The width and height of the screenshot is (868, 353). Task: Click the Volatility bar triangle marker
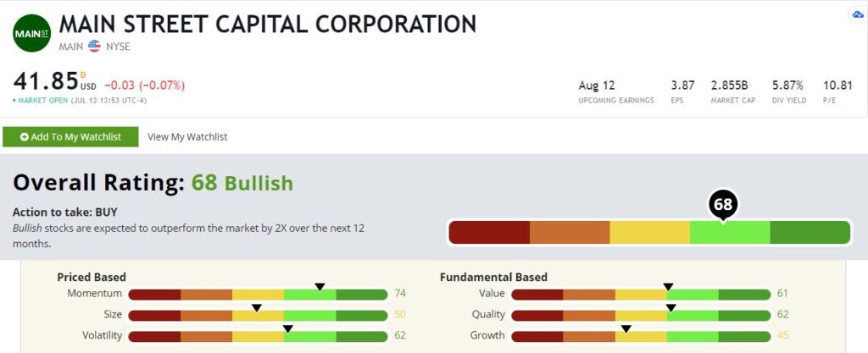(287, 328)
